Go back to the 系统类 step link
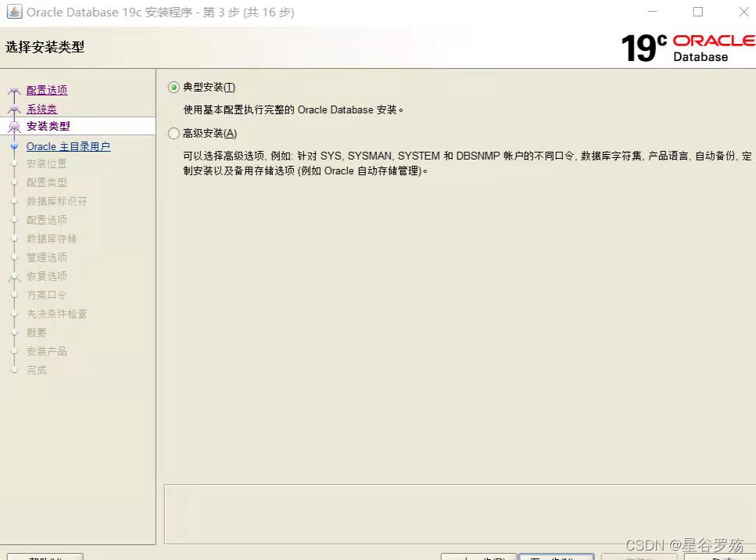Image resolution: width=756 pixels, height=560 pixels. (x=42, y=109)
